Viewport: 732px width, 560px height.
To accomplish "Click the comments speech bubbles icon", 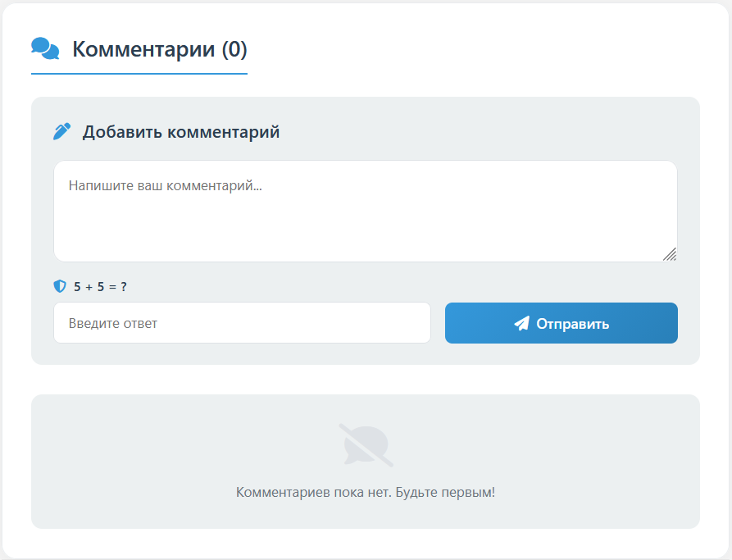I will (x=45, y=48).
